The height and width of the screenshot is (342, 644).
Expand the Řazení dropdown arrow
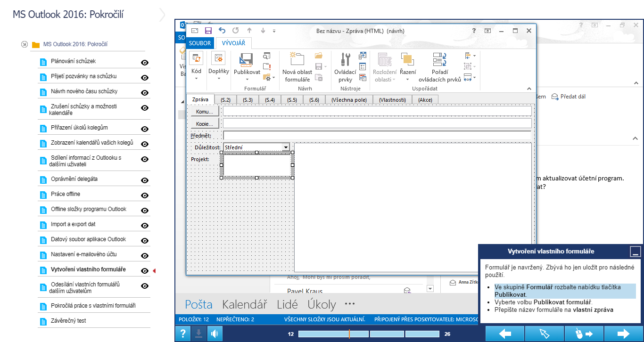(407, 79)
